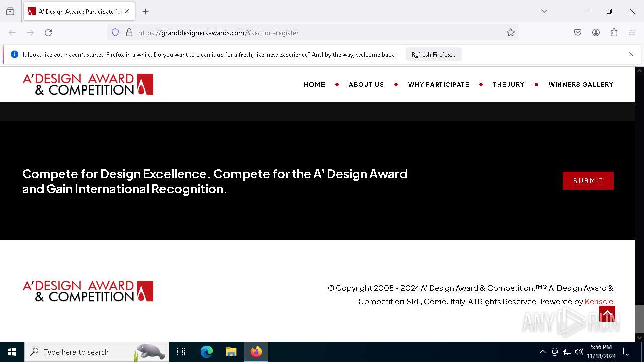This screenshot has width=644, height=362.
Task: Open the WHY PARTICIPATE menu item
Action: (439, 85)
